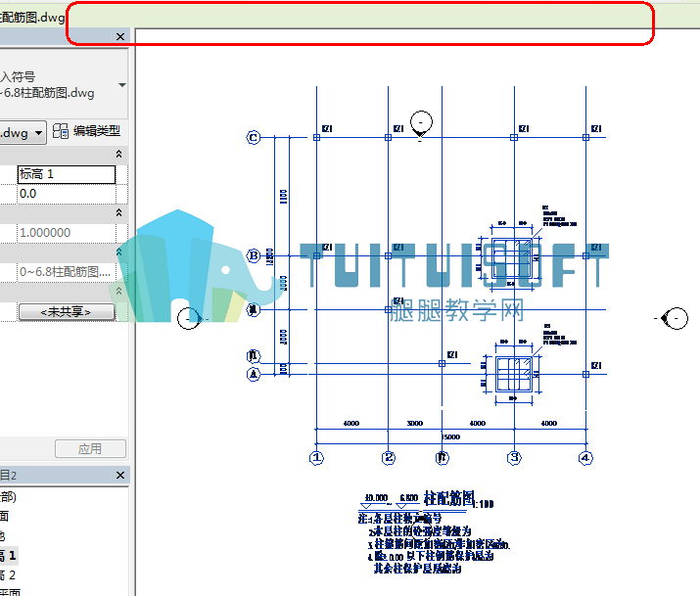
Task: Click the column marker at grid C-1
Action: [x=316, y=137]
